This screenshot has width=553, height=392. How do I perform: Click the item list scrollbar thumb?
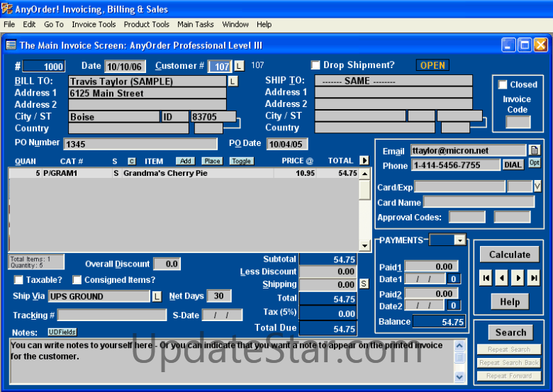coord(364,190)
